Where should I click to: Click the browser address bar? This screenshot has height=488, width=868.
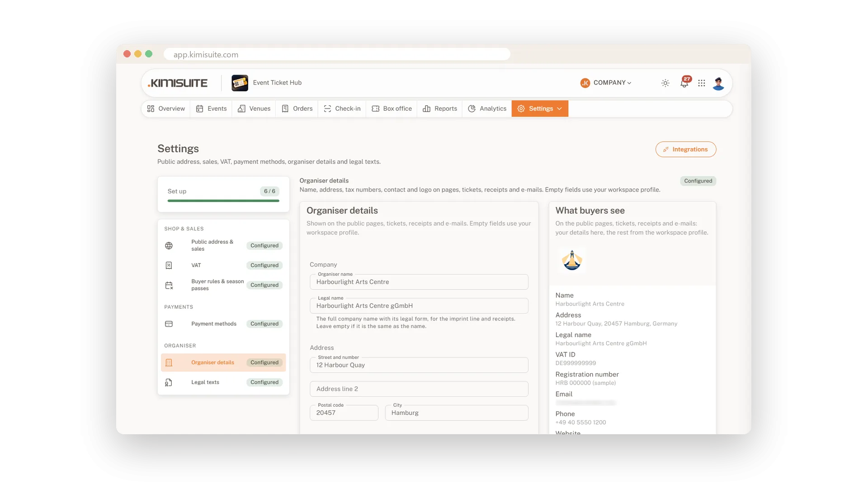click(x=337, y=54)
